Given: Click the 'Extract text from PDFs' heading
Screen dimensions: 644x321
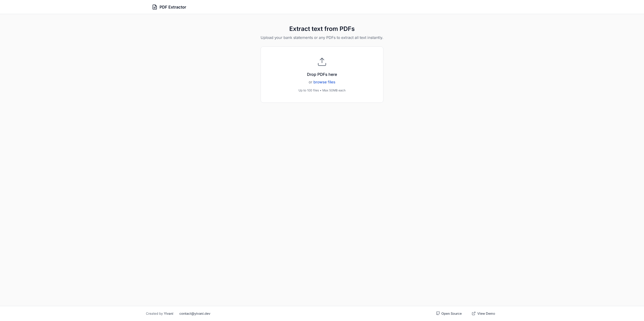Looking at the screenshot, I should [x=322, y=29].
